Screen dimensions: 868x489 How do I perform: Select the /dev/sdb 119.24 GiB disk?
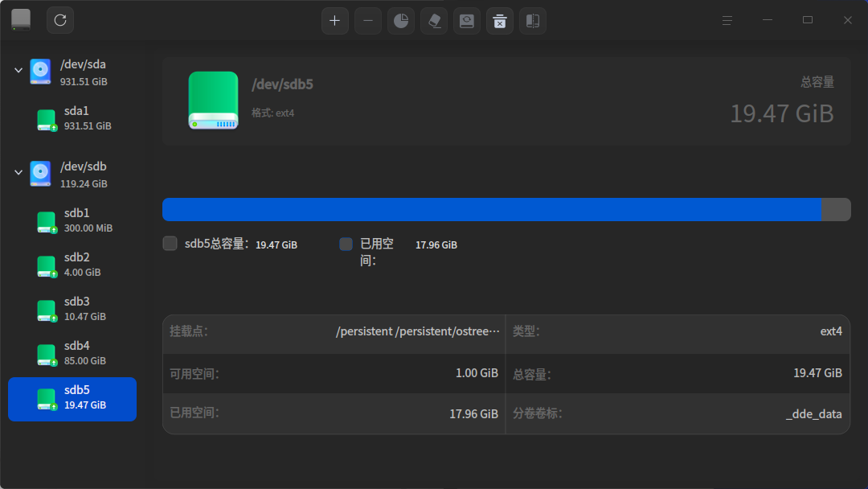click(x=72, y=175)
